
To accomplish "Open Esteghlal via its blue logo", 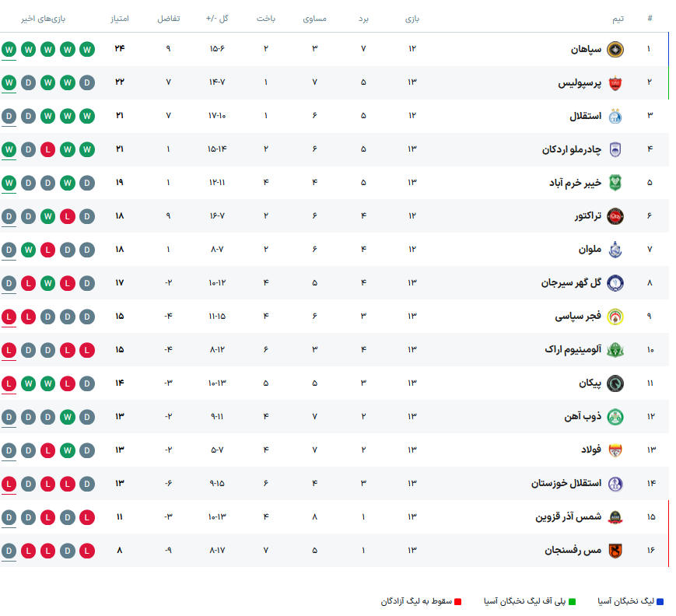I will [615, 116].
